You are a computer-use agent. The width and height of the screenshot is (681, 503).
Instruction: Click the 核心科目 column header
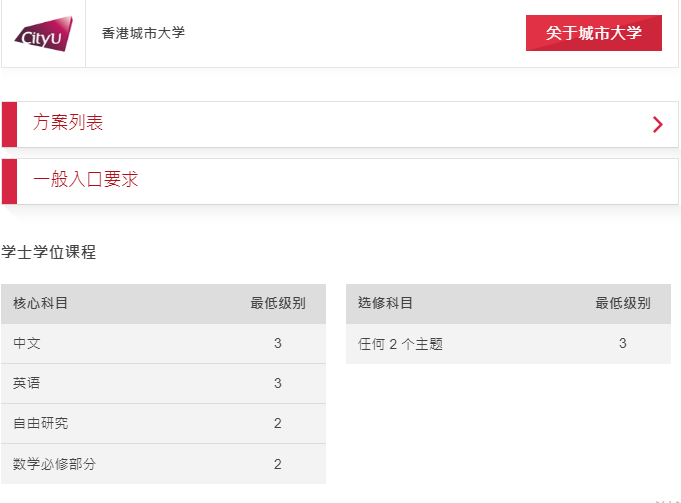pos(40,303)
